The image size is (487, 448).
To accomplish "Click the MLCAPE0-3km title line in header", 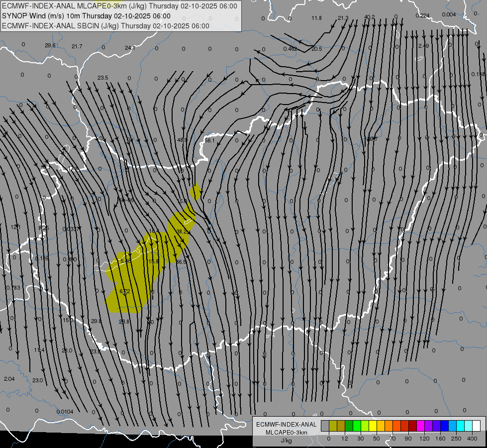I will pos(119,6).
